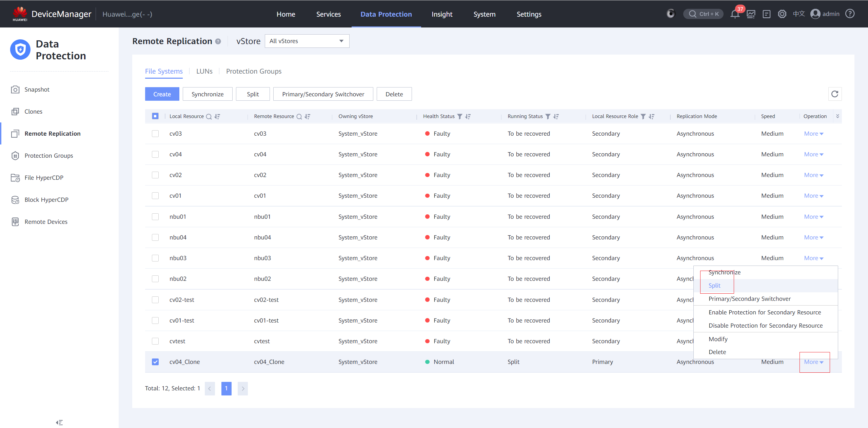This screenshot has width=868, height=428.
Task: Click the refresh table icon
Action: pyautogui.click(x=835, y=94)
